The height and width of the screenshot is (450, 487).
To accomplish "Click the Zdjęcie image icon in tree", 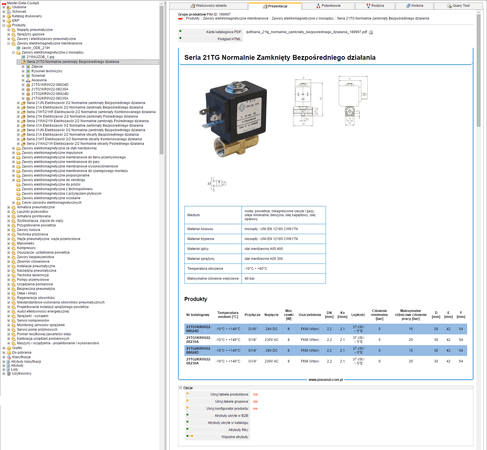I will point(28,67).
